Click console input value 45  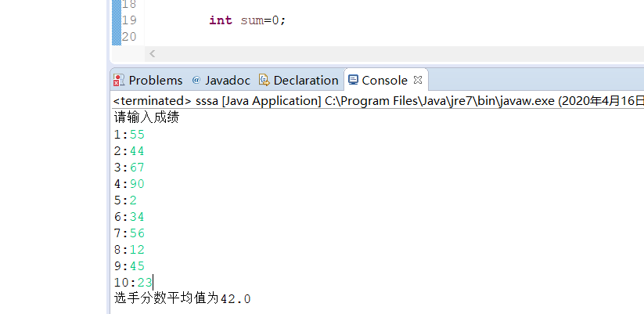137,266
